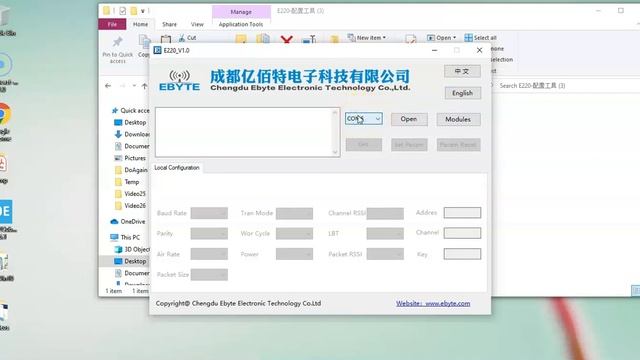Select the DoAgain folder in sidebar

click(131, 170)
